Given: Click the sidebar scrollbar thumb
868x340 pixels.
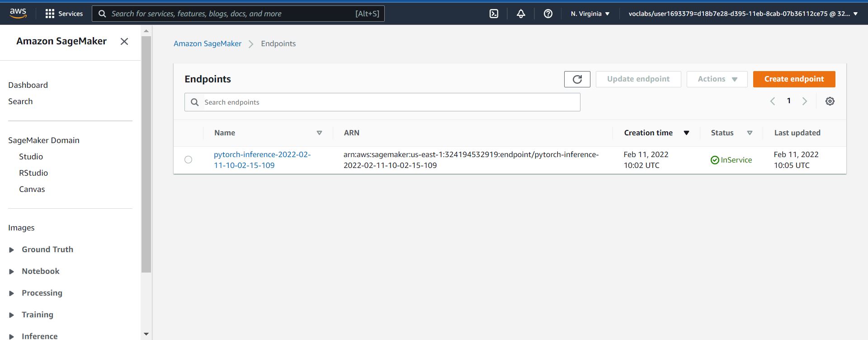Looking at the screenshot, I should 146,154.
